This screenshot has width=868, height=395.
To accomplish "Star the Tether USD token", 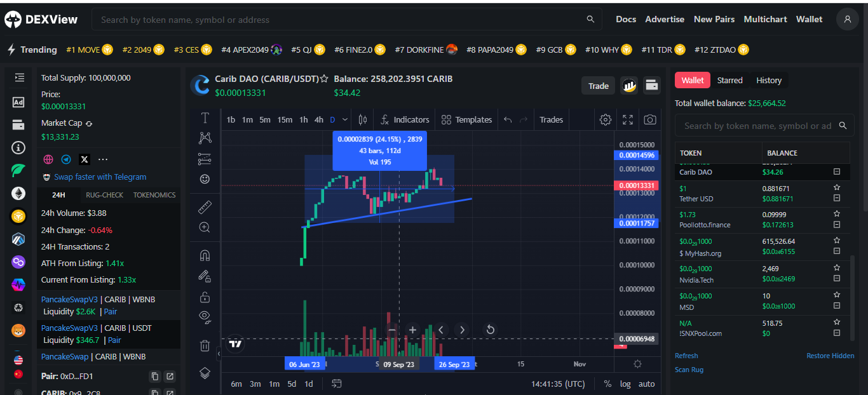I will pos(837,188).
